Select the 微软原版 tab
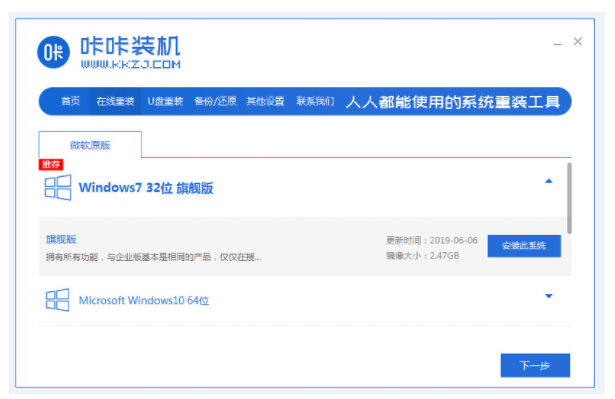The width and height of the screenshot is (615, 399). pos(90,145)
